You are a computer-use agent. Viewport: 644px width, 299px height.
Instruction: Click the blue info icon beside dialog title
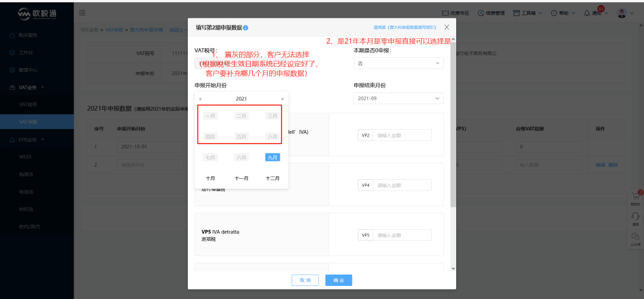click(x=245, y=28)
